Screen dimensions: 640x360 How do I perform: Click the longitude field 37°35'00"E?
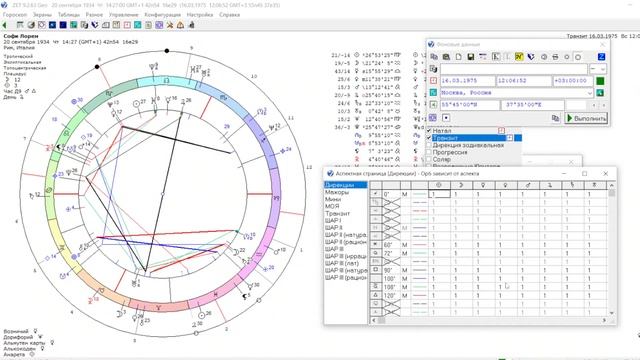coord(533,105)
